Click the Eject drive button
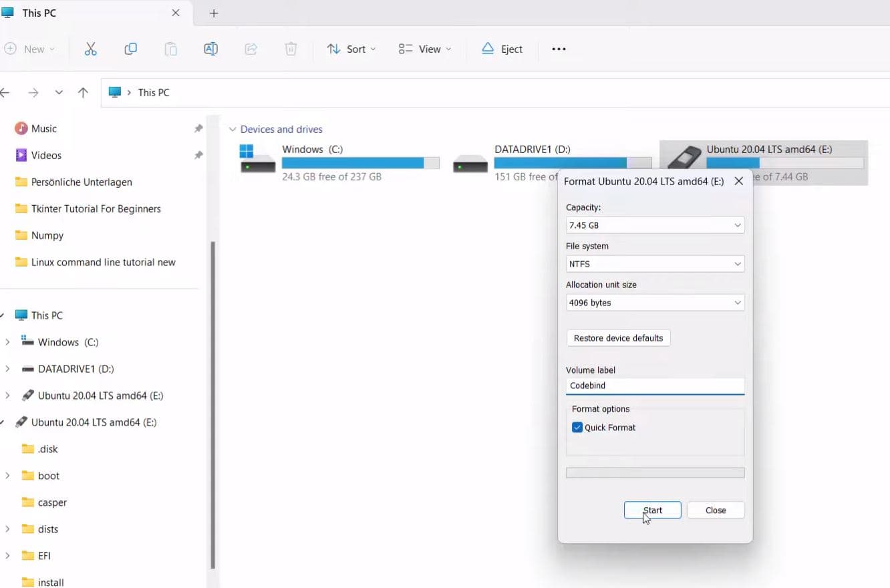This screenshot has width=890, height=588. tap(502, 49)
